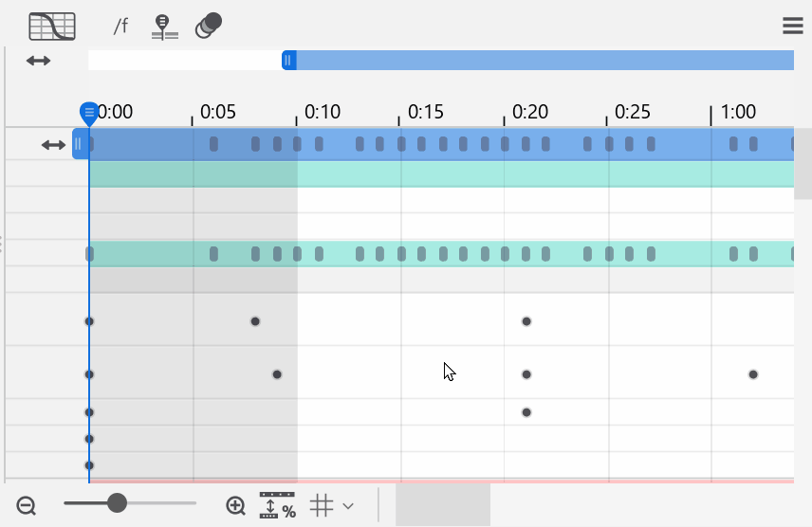
Task: Toggle the /f frame display mode
Action: [x=120, y=26]
